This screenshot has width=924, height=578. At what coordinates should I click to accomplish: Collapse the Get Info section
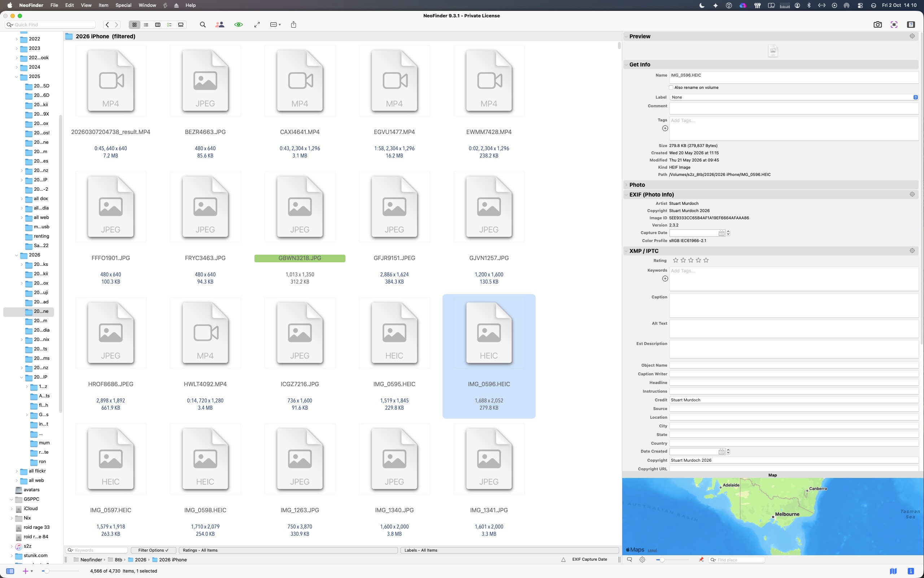(626, 65)
